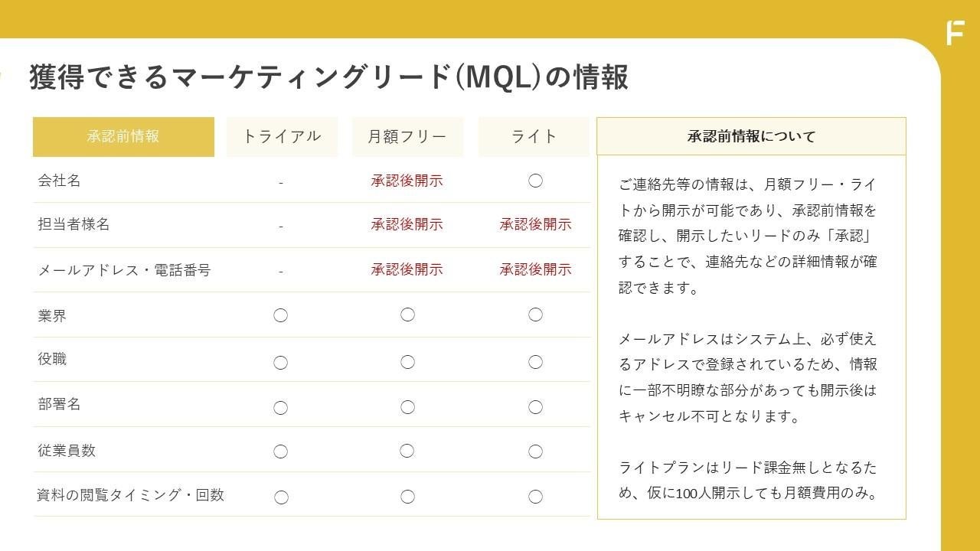Click 承認後開示 for 担当者様名 under ライト
The image size is (980, 551).
coord(535,225)
